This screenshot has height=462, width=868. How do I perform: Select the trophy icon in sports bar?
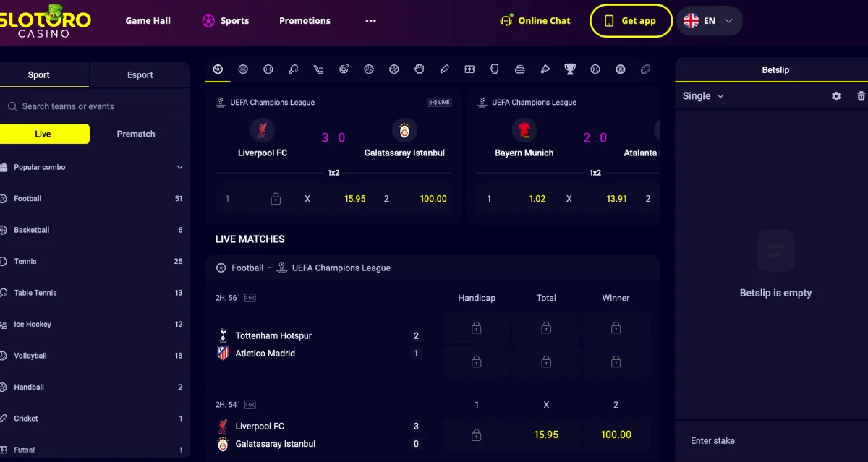pos(570,69)
